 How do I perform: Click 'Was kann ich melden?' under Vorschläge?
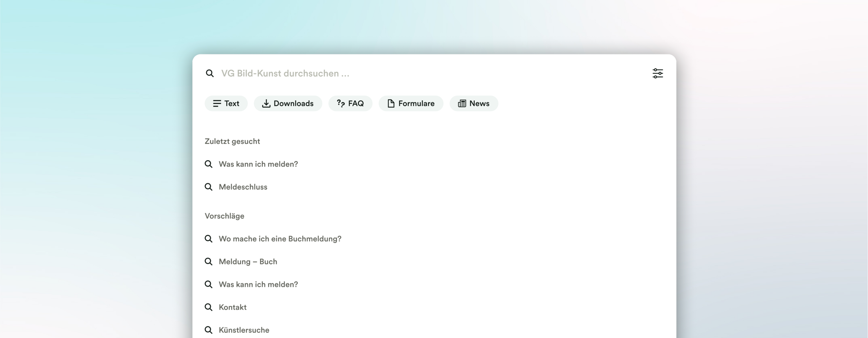coord(258,284)
